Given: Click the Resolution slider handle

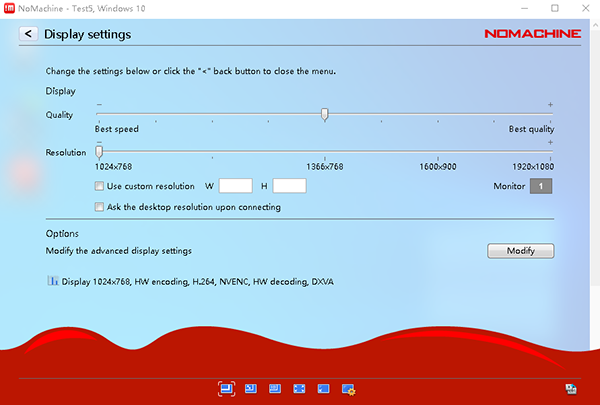Looking at the screenshot, I should click(x=98, y=152).
